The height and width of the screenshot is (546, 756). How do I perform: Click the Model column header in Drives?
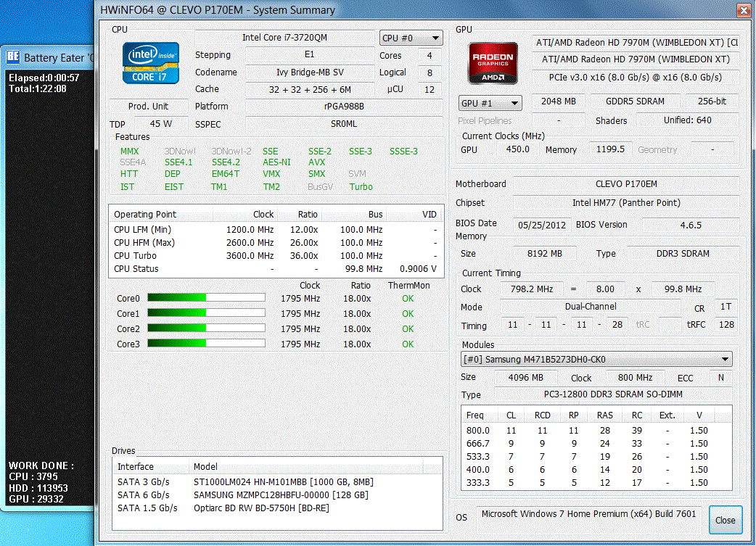point(305,466)
